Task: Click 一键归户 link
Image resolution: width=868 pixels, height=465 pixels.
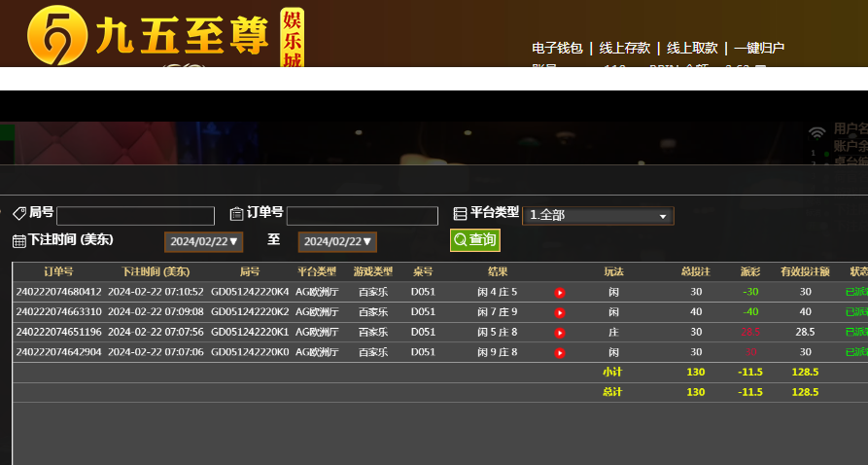Action: pos(758,48)
